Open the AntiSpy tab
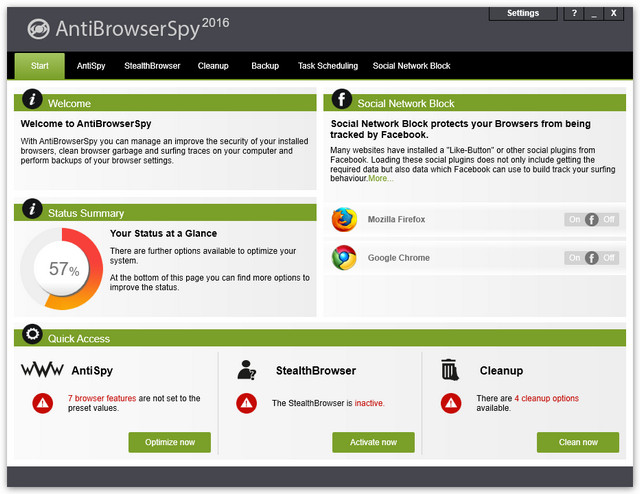Viewport: 640px width, 494px height. 91,66
